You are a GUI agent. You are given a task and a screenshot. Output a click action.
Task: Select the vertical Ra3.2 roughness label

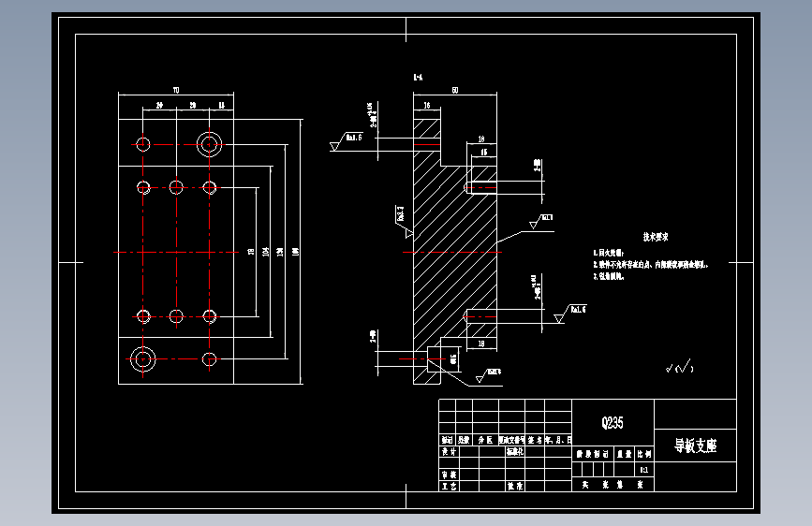click(x=400, y=213)
